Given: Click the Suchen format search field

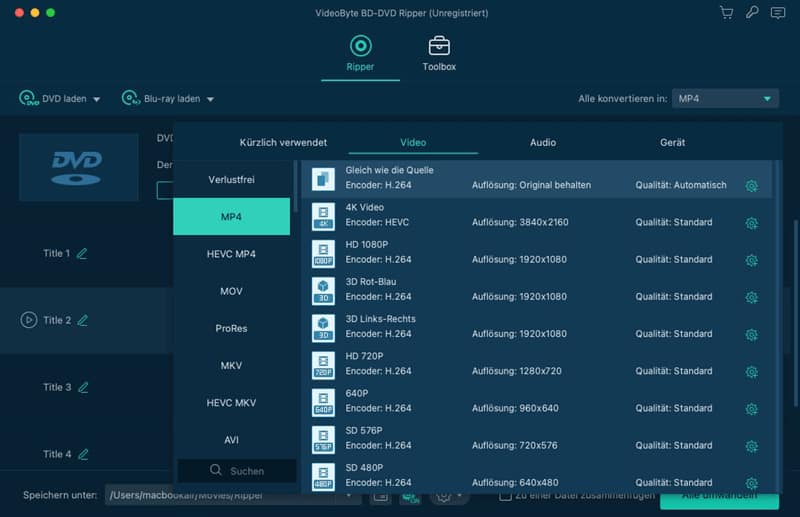Looking at the screenshot, I should [237, 471].
